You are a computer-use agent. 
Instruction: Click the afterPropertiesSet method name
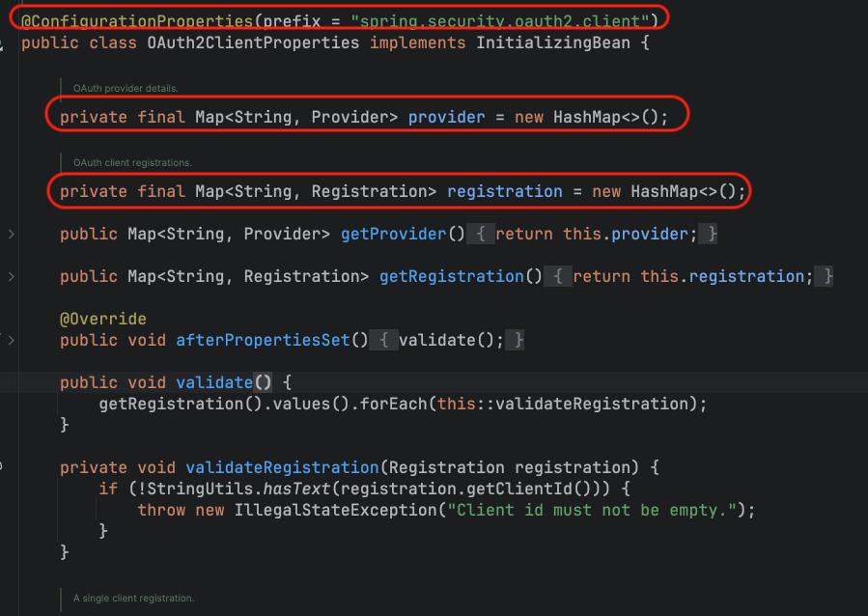click(x=263, y=340)
